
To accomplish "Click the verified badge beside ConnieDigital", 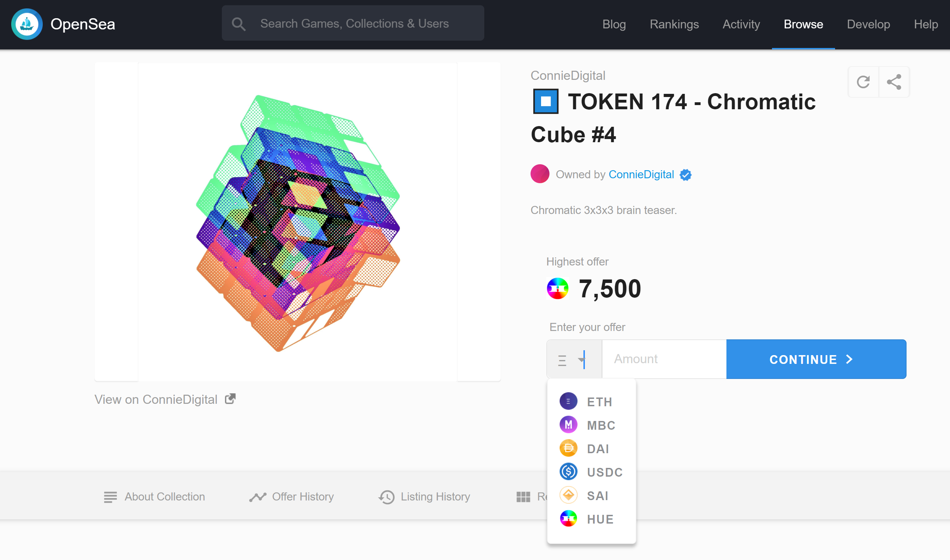I will tap(685, 175).
